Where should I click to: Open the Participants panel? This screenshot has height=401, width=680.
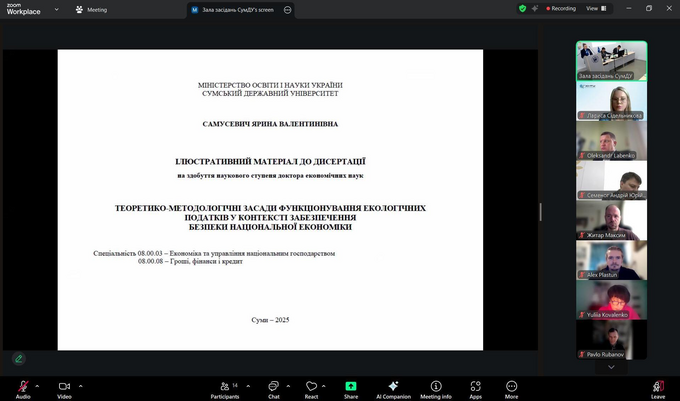click(224, 387)
